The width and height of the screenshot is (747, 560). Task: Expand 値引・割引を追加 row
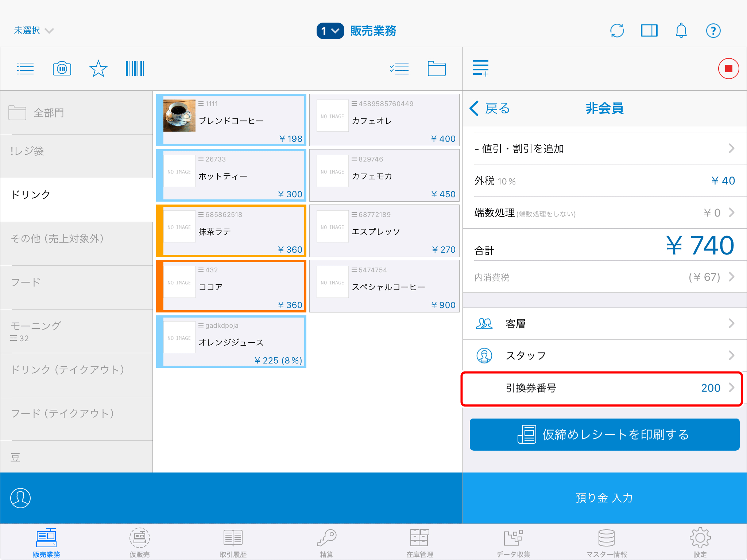604,148
